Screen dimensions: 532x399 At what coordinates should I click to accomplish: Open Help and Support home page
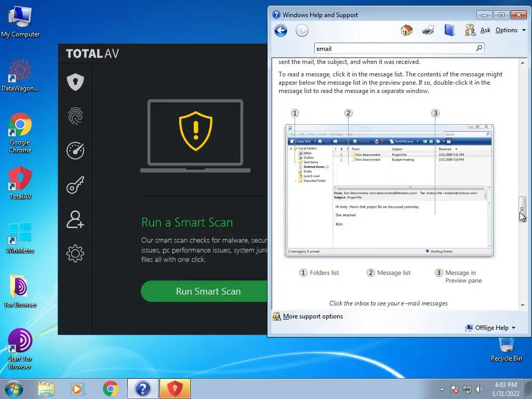[406, 30]
